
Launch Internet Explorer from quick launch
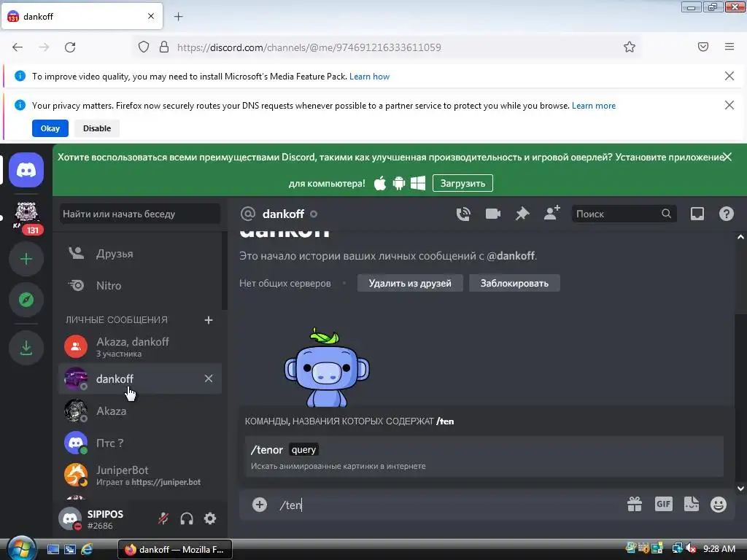point(87,549)
